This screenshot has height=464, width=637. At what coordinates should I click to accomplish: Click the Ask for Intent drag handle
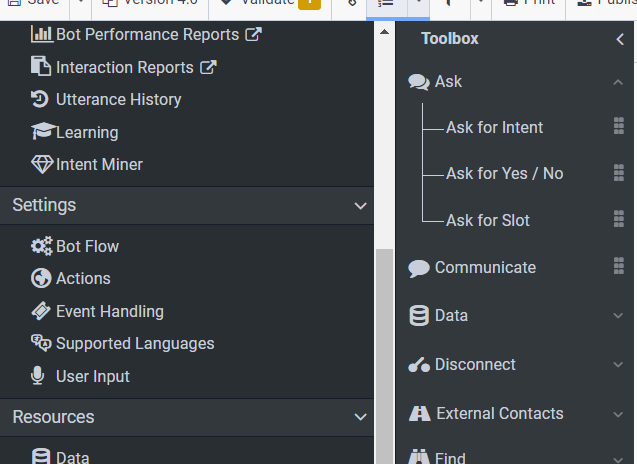click(618, 127)
